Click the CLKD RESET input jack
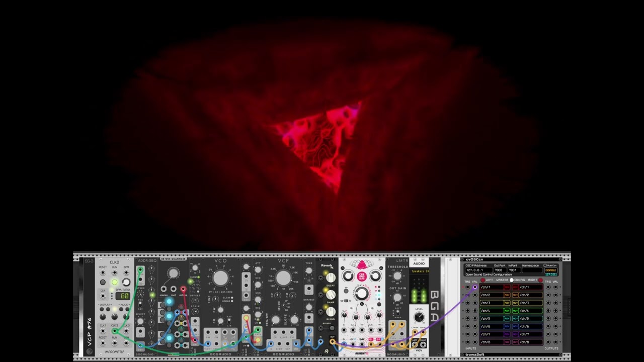The image size is (644, 362). coord(103,273)
